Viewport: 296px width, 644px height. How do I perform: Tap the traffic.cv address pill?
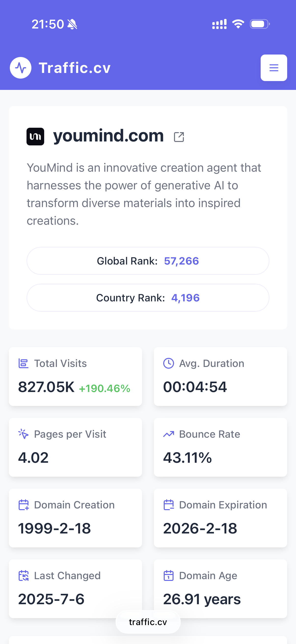148,622
